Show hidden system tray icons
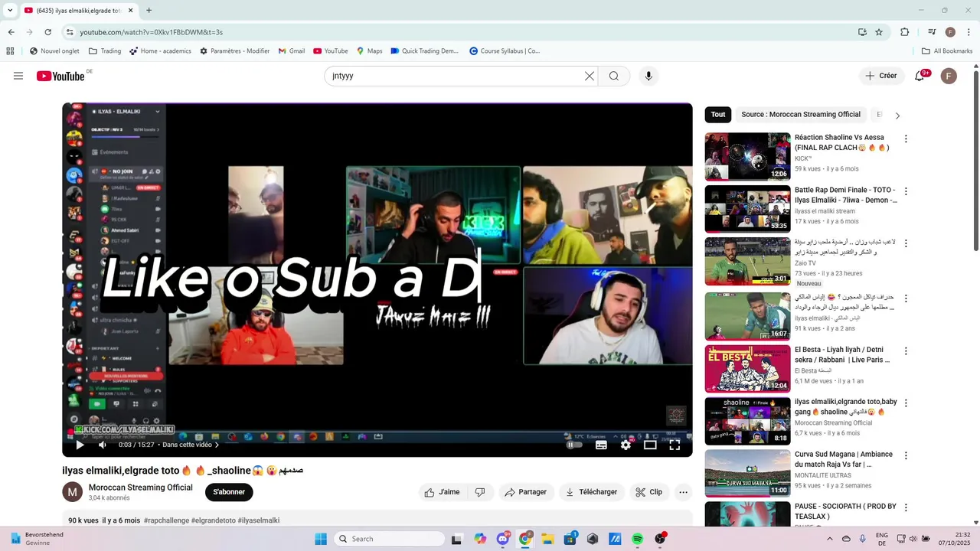This screenshot has width=980, height=551. point(829,539)
